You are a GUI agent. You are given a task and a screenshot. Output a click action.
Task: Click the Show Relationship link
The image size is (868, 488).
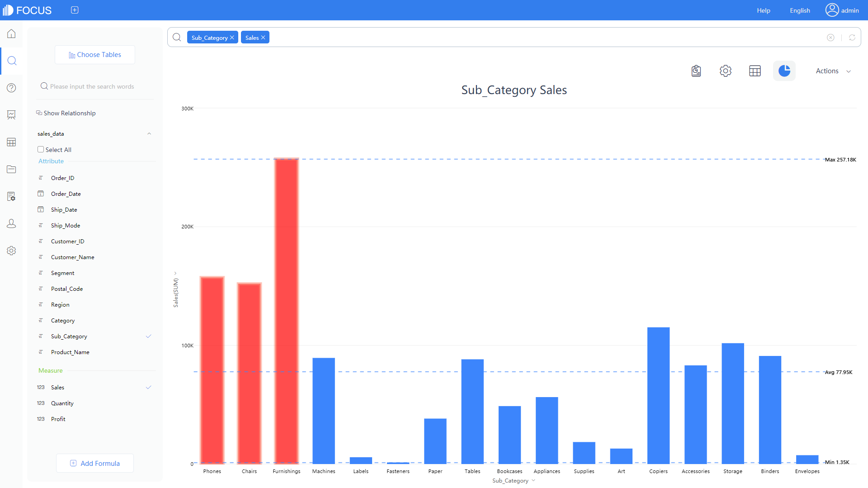(x=70, y=113)
